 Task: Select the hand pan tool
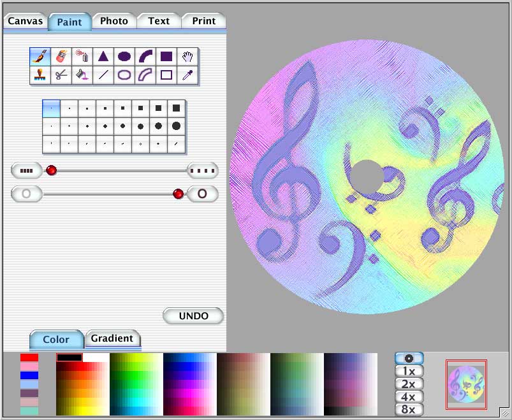(187, 57)
